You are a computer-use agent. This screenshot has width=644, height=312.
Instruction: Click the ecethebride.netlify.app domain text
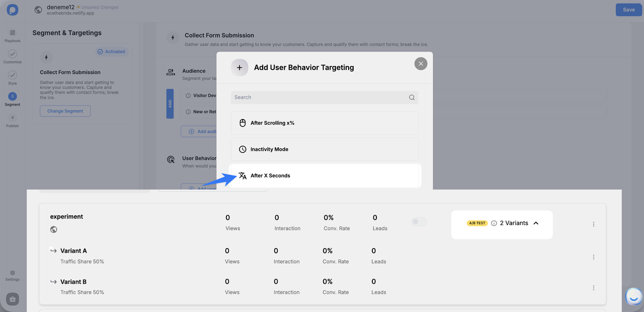[70, 14]
